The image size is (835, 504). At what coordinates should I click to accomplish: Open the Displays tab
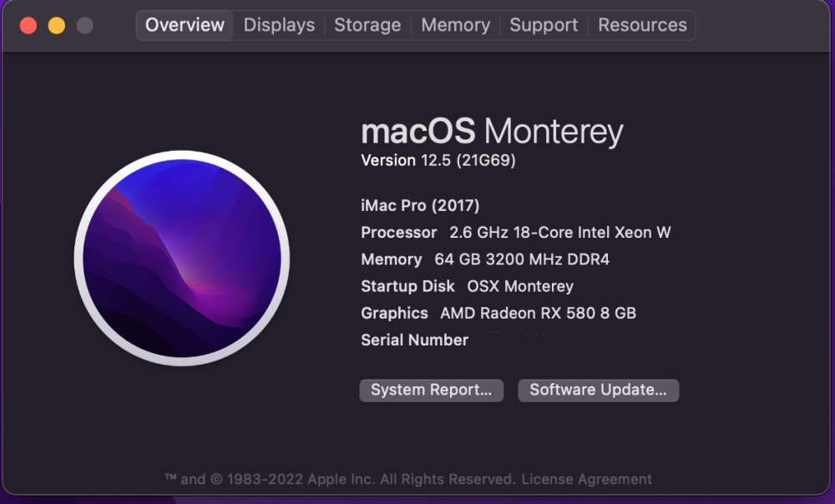279,25
